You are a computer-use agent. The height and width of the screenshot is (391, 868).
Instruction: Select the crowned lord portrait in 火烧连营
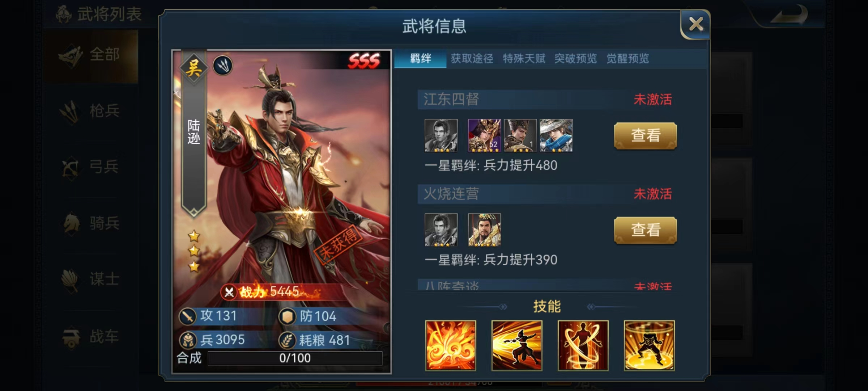click(484, 230)
